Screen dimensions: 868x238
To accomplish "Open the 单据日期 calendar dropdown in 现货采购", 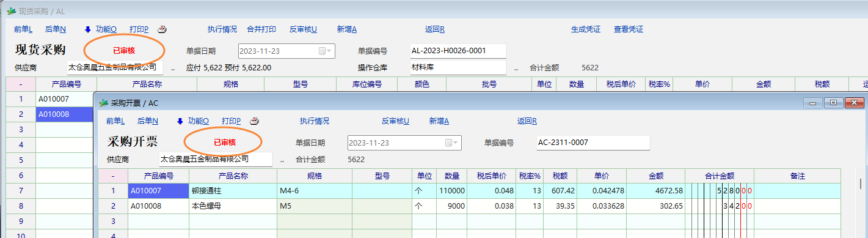I will (326, 51).
